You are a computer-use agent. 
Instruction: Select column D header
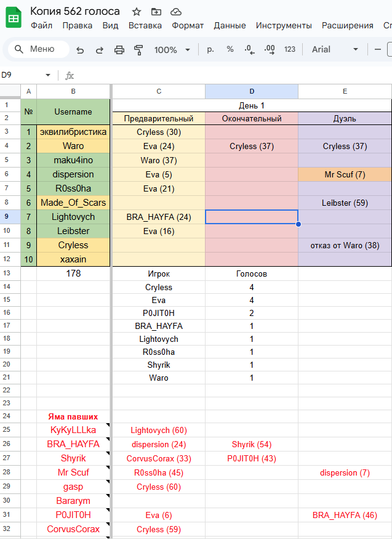coord(251,91)
